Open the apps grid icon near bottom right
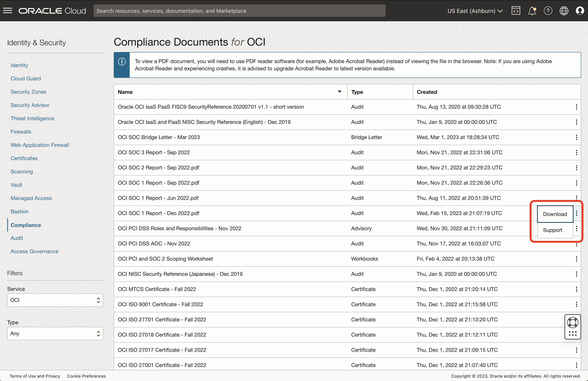Viewport: 588px width, 381px height. tap(573, 334)
